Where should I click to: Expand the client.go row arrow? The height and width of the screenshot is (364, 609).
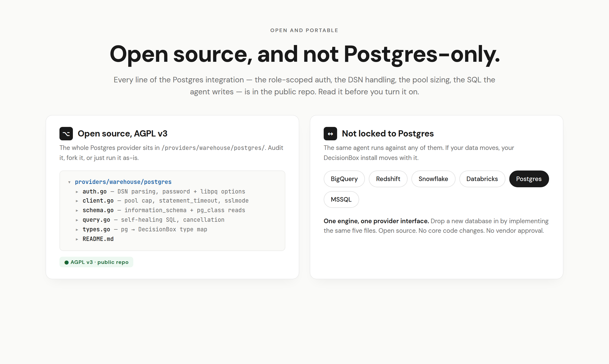click(x=77, y=201)
